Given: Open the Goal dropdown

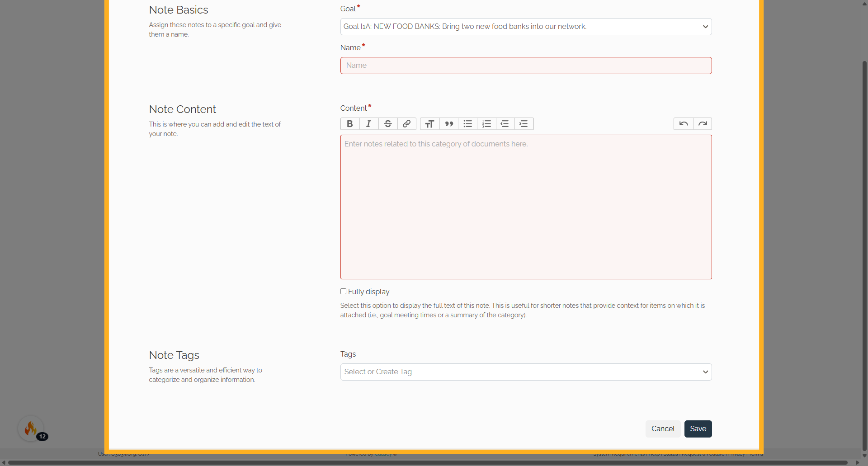Looking at the screenshot, I should coord(526,27).
